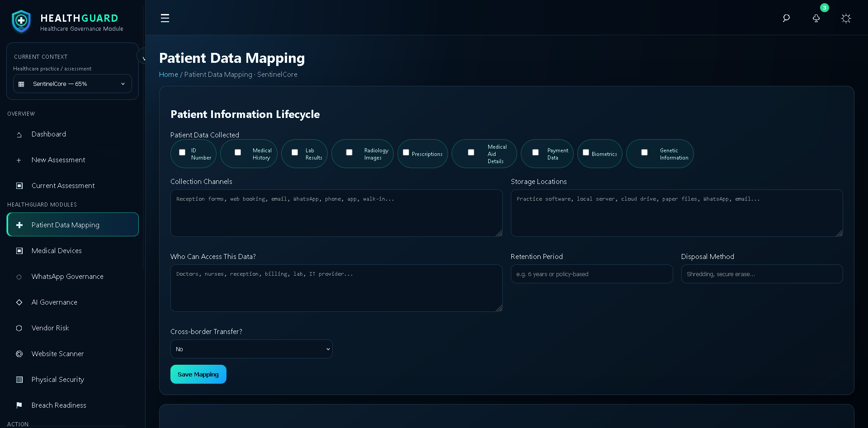
Task: Navigate to AI Governance
Action: (x=72, y=302)
